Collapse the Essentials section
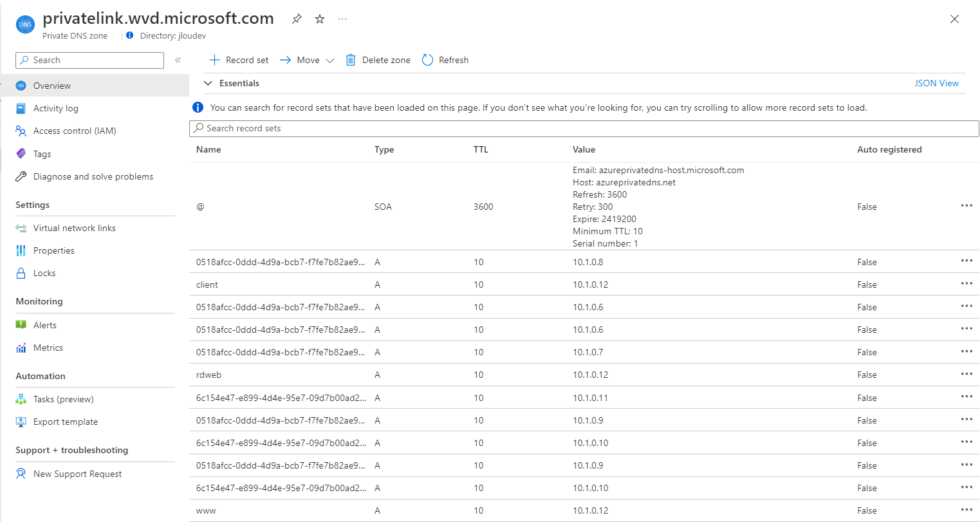Image resolution: width=980 pixels, height=522 pixels. click(208, 83)
